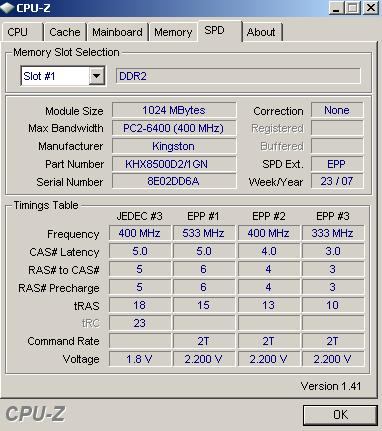Click the tRAS value 10

(333, 305)
